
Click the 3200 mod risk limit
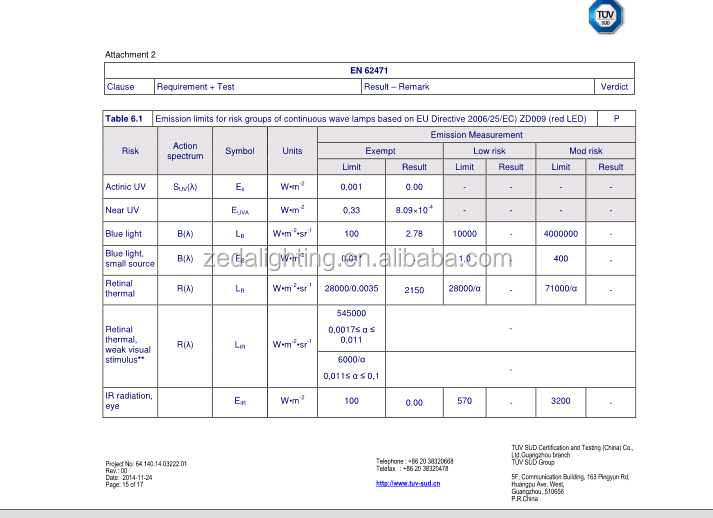click(x=561, y=401)
